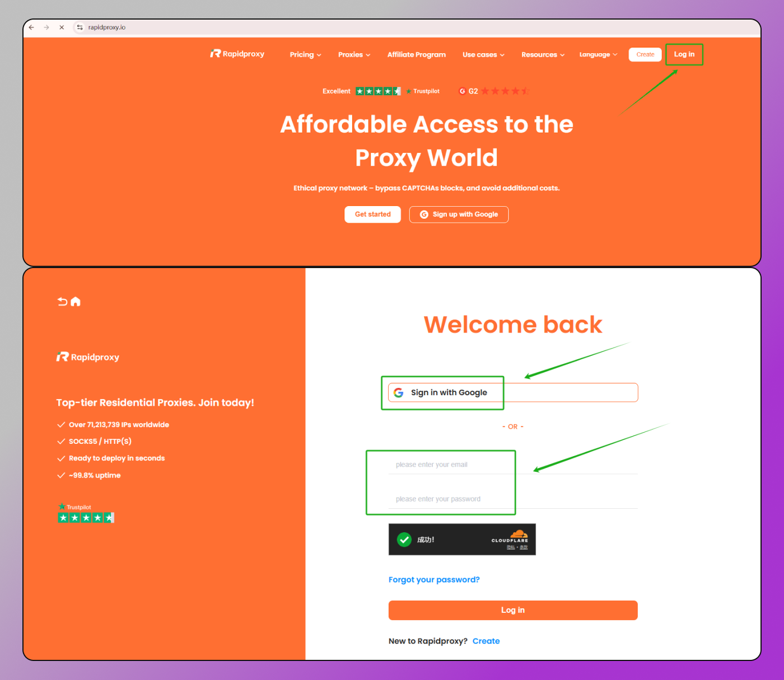The image size is (784, 680).
Task: Click the home icon on login page
Action: pyautogui.click(x=76, y=302)
